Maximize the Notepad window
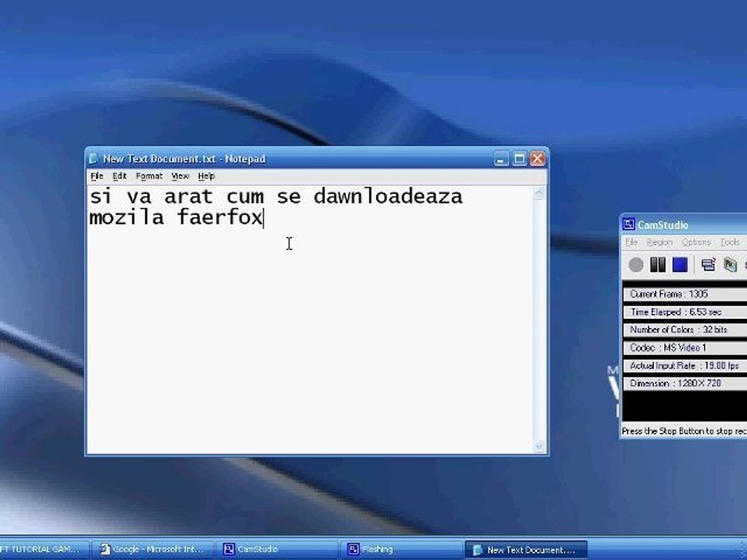The image size is (747, 560). pos(519,159)
